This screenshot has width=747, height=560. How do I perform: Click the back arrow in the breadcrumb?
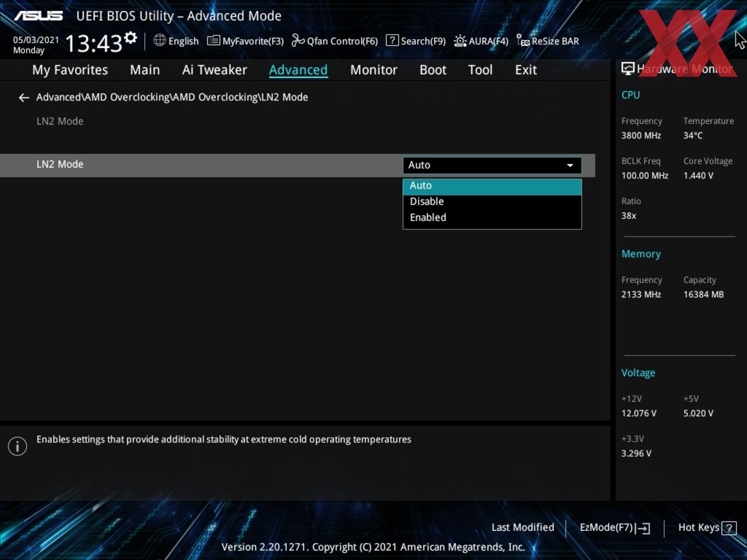click(24, 98)
